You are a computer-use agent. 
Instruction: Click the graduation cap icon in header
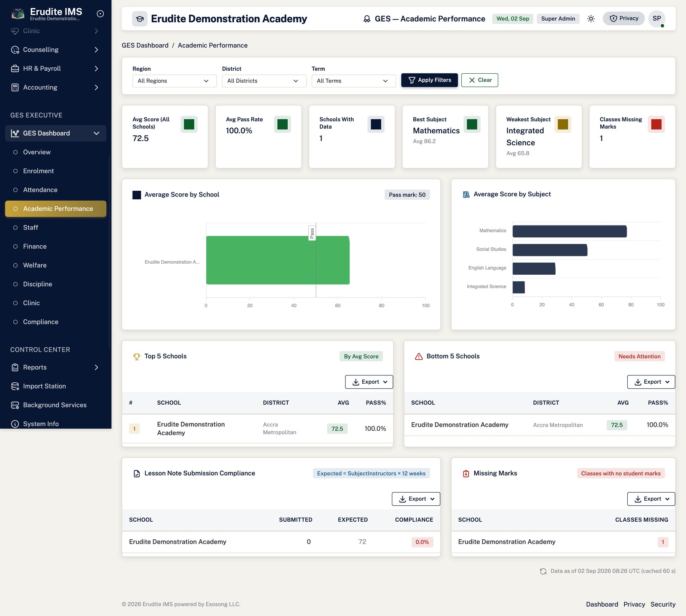point(140,19)
